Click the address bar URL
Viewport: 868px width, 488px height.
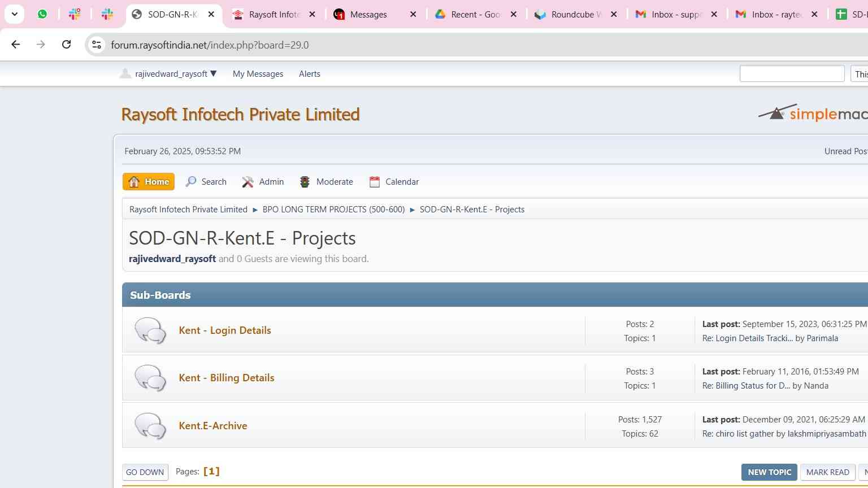click(210, 45)
